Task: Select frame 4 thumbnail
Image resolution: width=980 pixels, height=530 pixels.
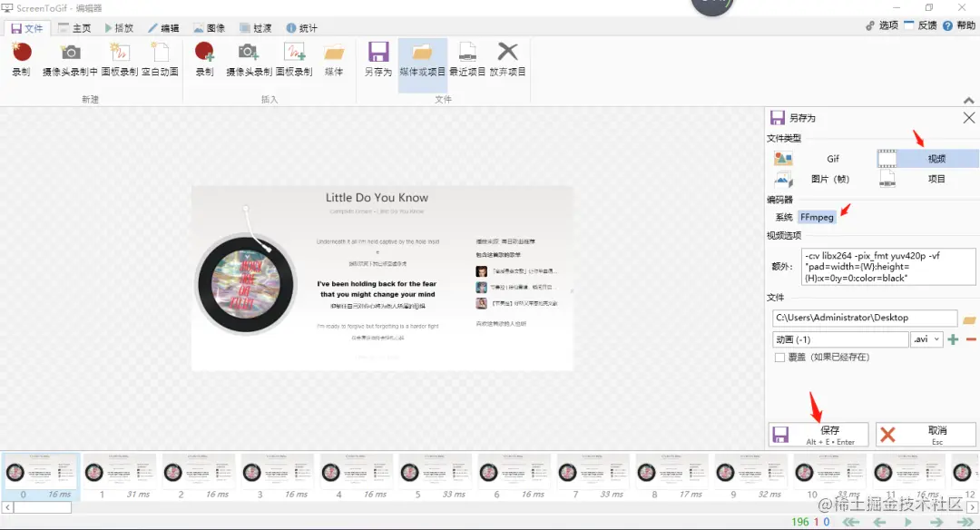Action: point(356,476)
